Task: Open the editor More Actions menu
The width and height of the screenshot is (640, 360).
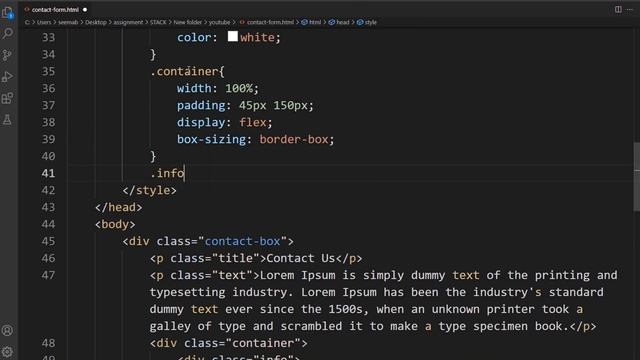Action: pyautogui.click(x=630, y=9)
